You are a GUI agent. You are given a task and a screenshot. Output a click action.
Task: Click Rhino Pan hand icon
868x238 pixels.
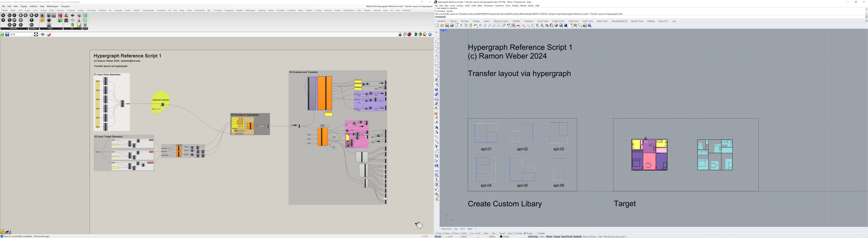pyautogui.click(x=480, y=25)
